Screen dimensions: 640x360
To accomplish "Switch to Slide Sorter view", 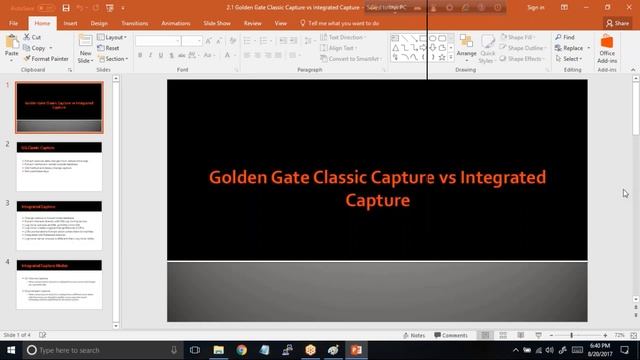I will pyautogui.click(x=503, y=335).
